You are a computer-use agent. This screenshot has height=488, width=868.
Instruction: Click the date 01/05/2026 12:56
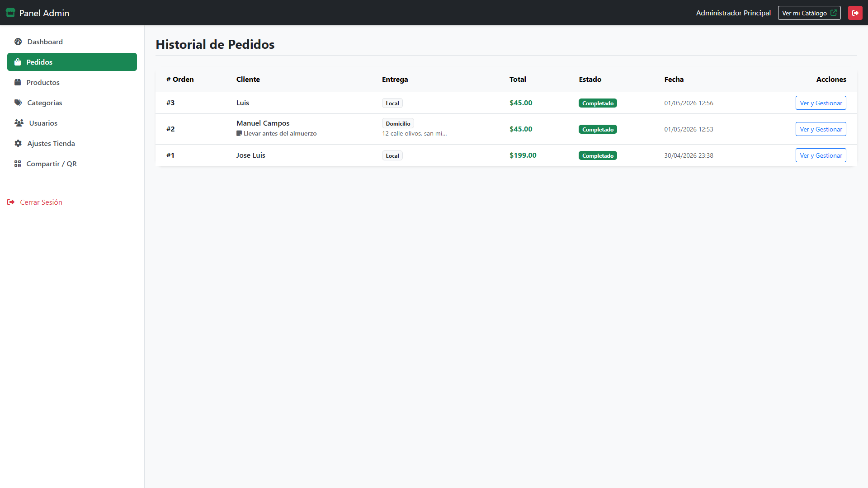pyautogui.click(x=689, y=103)
